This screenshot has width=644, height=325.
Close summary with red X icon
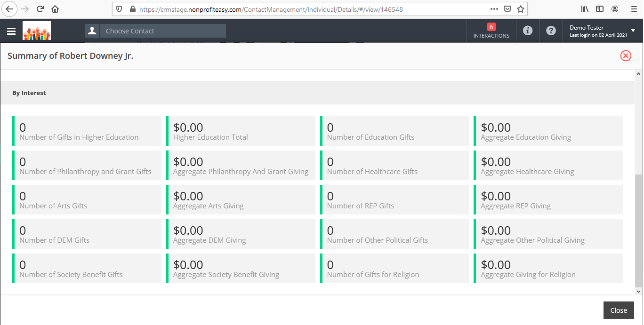626,56
